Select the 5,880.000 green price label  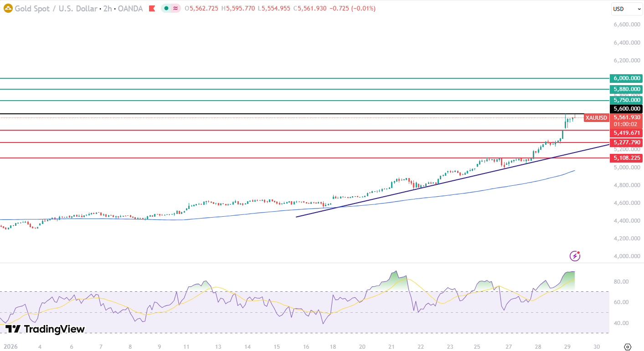tap(625, 89)
